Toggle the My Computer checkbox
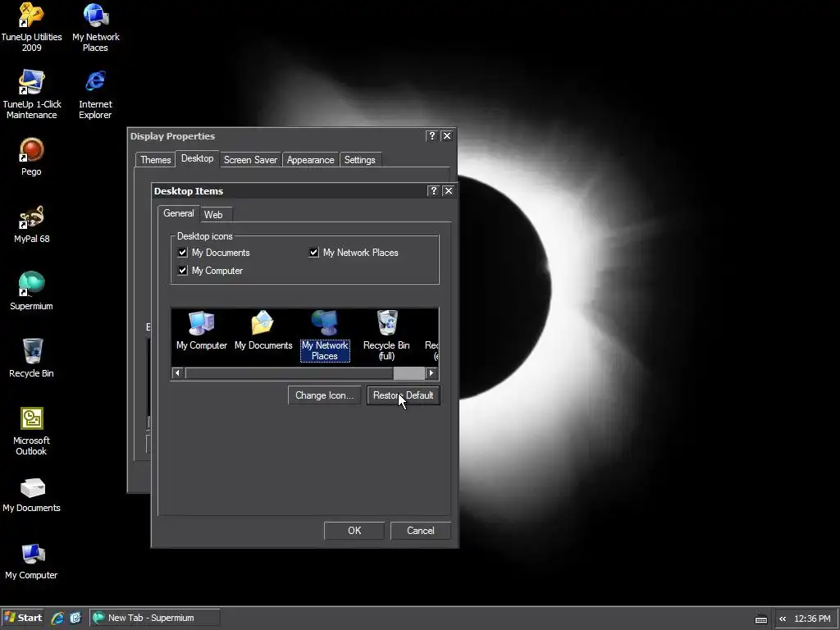840x630 pixels. tap(183, 271)
